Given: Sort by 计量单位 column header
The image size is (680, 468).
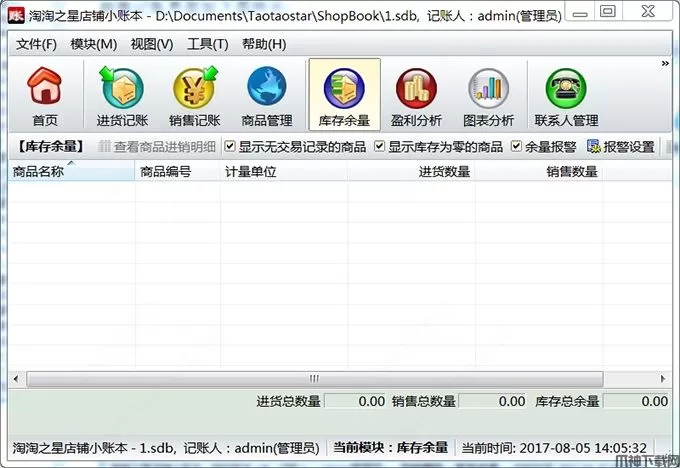Looking at the screenshot, I should [284, 171].
